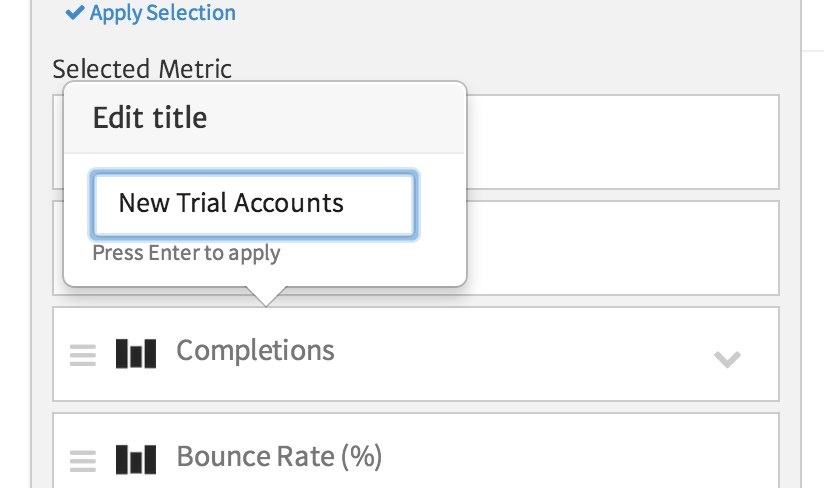
Task: Expand the Completions row chevron
Action: point(727,358)
